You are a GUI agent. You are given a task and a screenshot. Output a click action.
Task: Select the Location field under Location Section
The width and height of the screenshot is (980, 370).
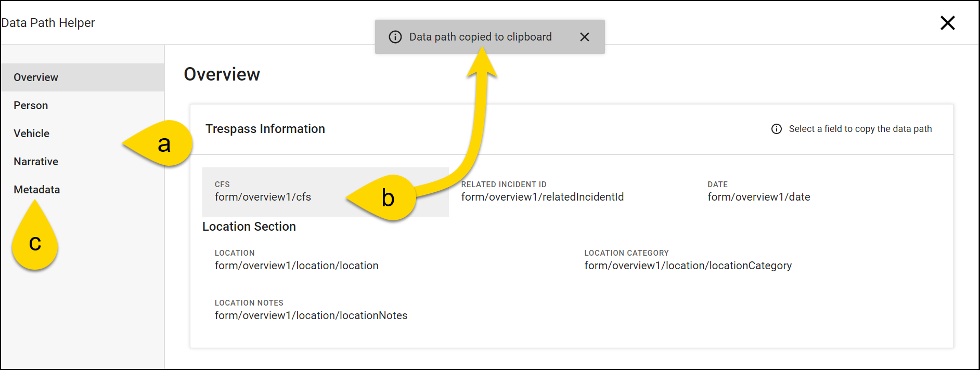pyautogui.click(x=296, y=265)
